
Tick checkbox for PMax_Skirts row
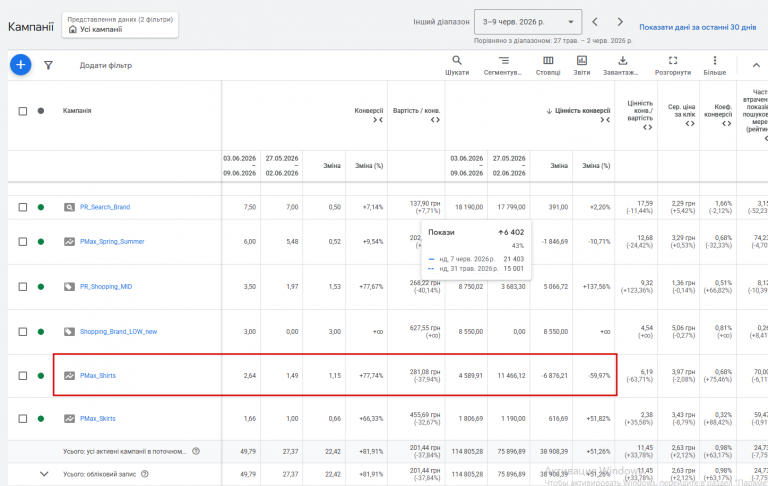tap(23, 418)
